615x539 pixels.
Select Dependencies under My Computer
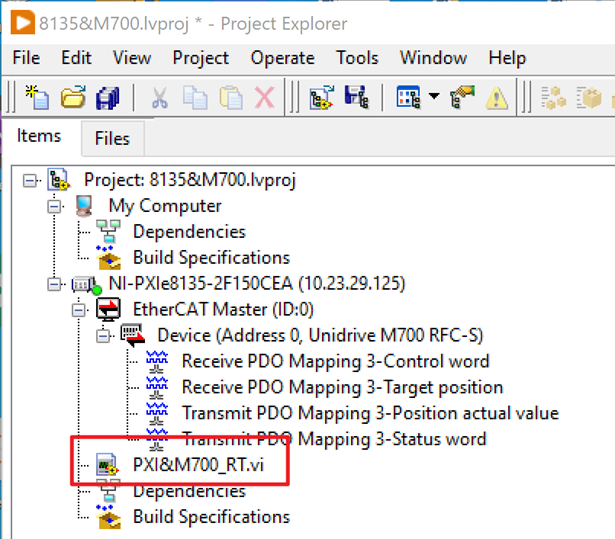pyautogui.click(x=189, y=232)
